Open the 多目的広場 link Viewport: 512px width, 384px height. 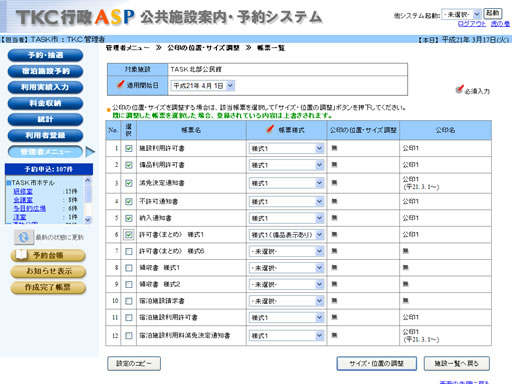tap(30, 209)
